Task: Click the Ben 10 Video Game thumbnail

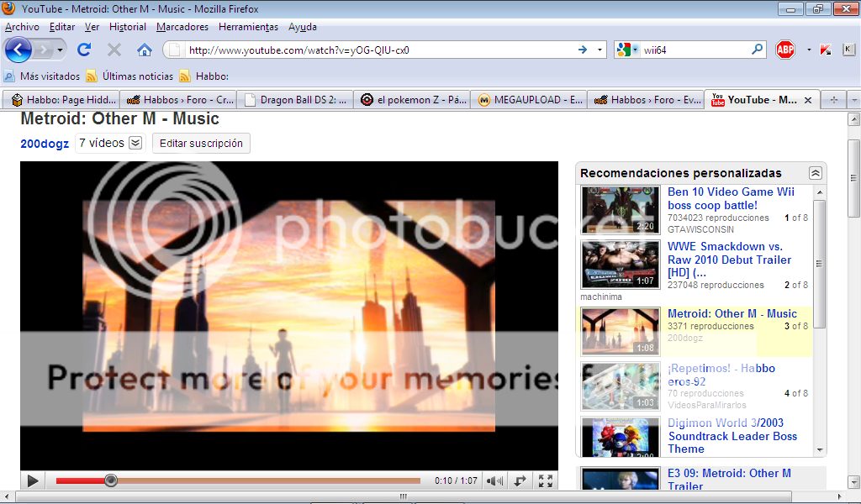Action: [621, 210]
